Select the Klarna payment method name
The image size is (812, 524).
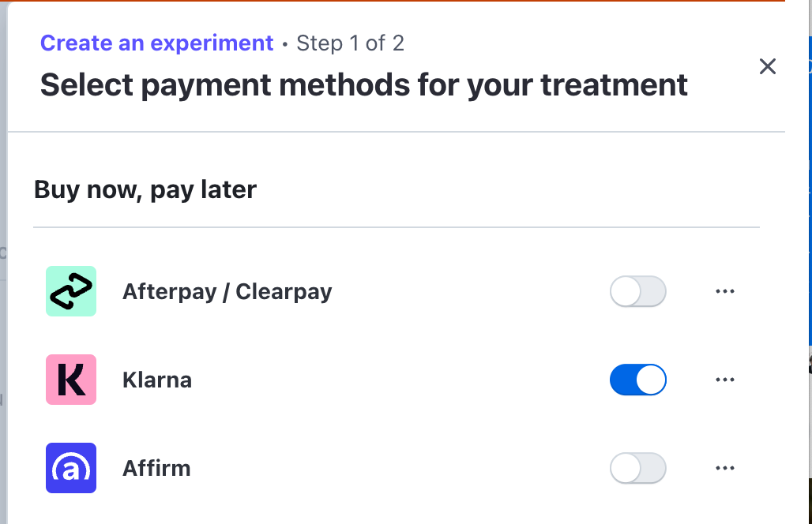tap(157, 380)
